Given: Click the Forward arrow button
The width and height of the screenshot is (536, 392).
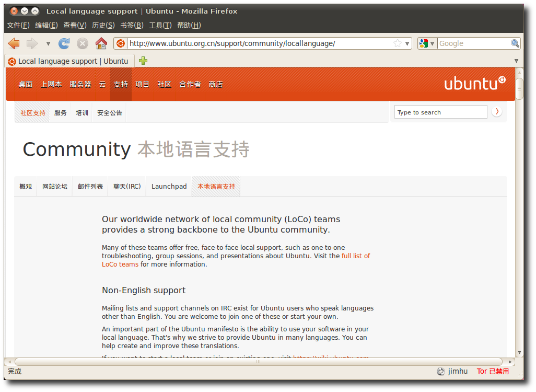Looking at the screenshot, I should pyautogui.click(x=32, y=43).
